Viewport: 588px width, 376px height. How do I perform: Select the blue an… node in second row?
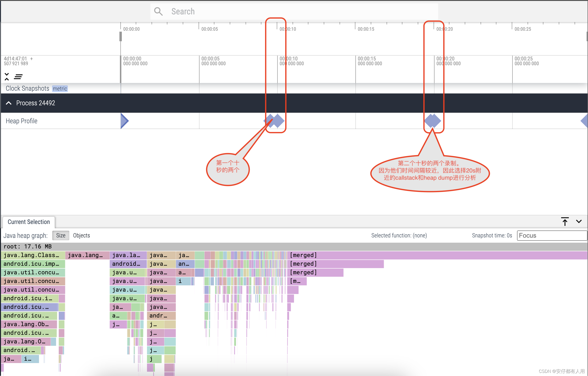tap(185, 264)
